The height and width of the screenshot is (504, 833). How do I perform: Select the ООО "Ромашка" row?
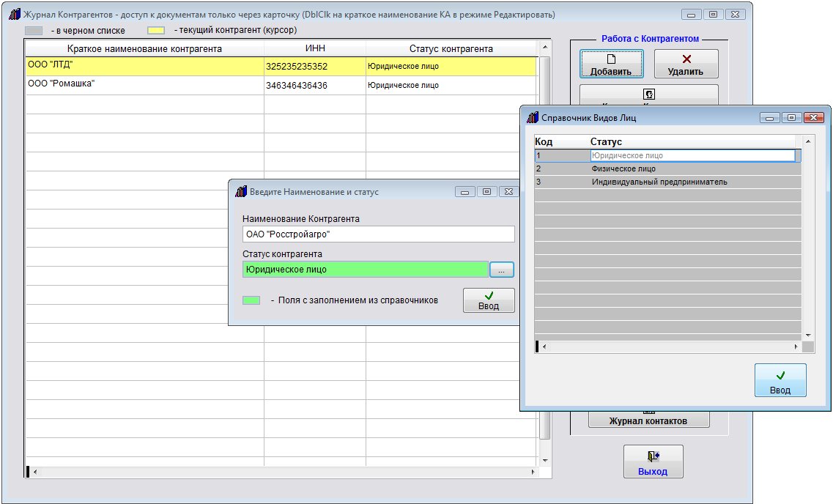click(x=144, y=85)
